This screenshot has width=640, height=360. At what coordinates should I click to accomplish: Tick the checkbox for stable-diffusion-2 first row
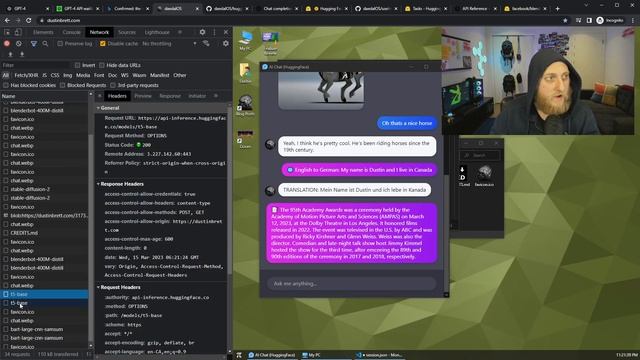(x=6, y=189)
